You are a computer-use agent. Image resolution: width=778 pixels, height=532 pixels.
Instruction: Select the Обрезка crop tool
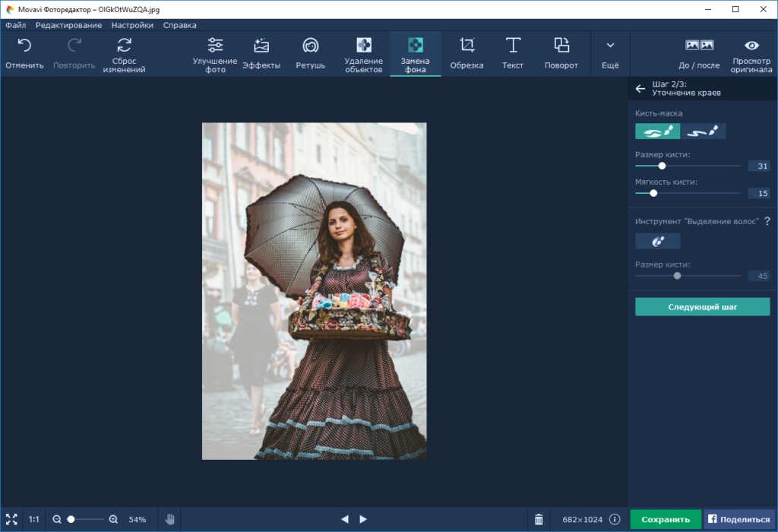[466, 46]
